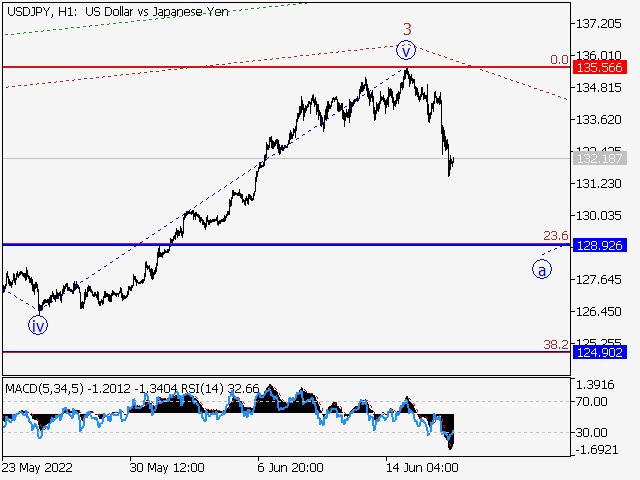Click the 137.205 price scale value
The height and width of the screenshot is (480, 640).
pos(598,24)
